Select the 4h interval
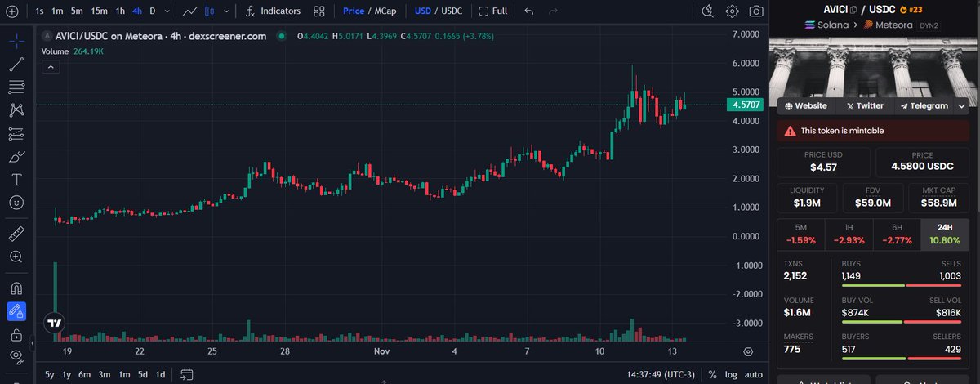980x384 pixels. (137, 11)
